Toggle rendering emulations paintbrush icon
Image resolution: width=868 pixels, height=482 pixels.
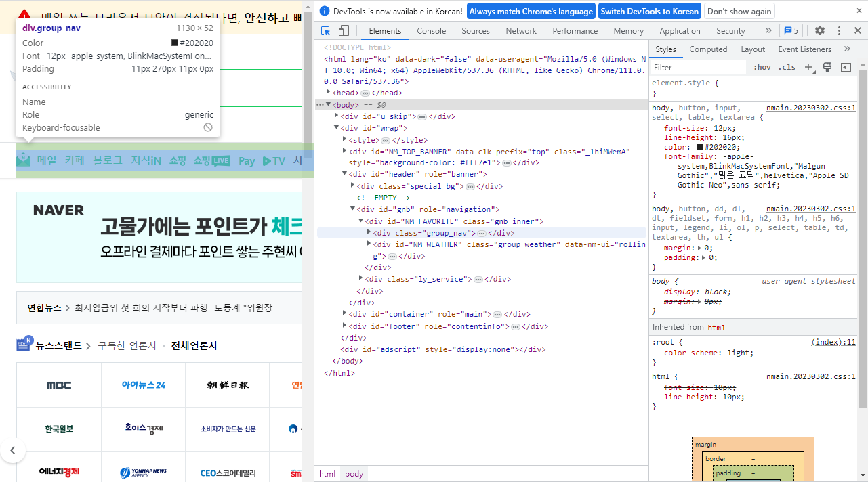point(827,67)
